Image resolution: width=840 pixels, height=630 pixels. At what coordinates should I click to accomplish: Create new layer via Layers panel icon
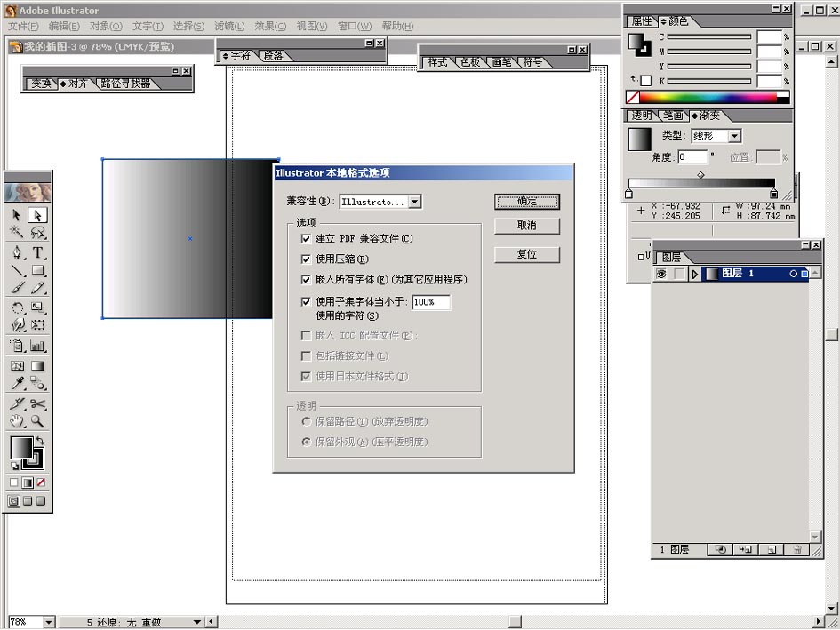click(772, 550)
